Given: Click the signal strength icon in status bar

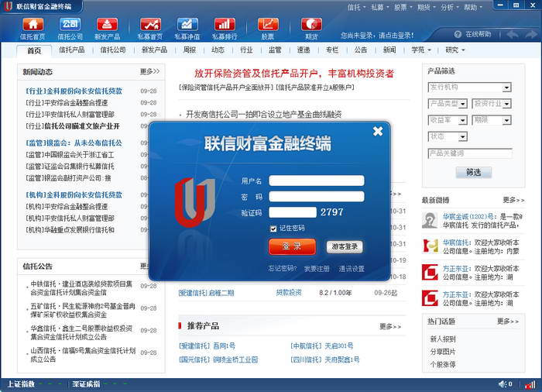Looking at the screenshot, I should tap(530, 384).
